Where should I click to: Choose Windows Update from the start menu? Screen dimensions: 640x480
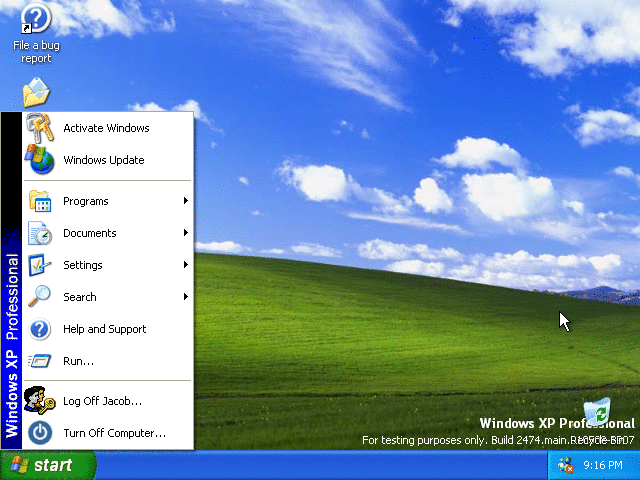(108, 160)
